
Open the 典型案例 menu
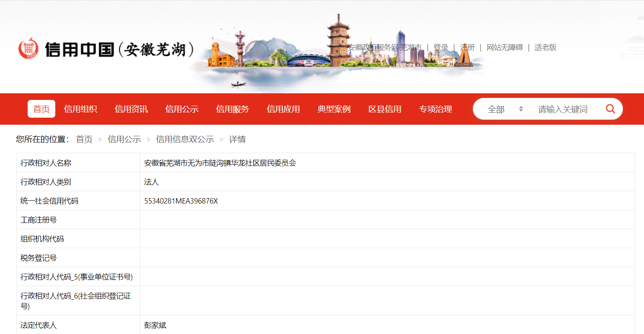tap(334, 109)
